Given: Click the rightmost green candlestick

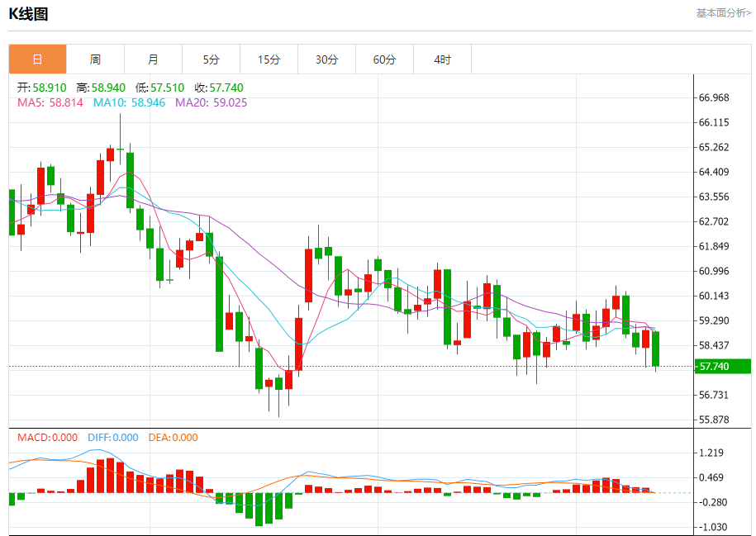Looking at the screenshot, I should point(655,349).
